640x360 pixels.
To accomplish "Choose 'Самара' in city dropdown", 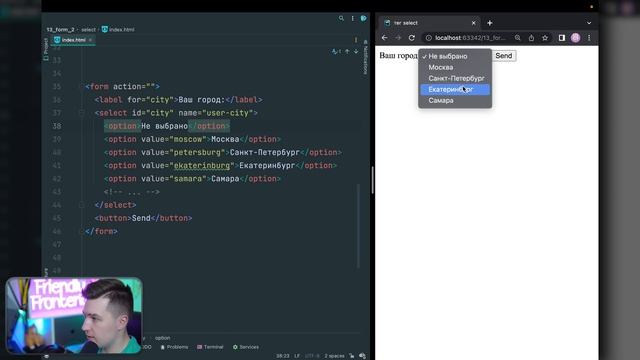I will click(455, 100).
